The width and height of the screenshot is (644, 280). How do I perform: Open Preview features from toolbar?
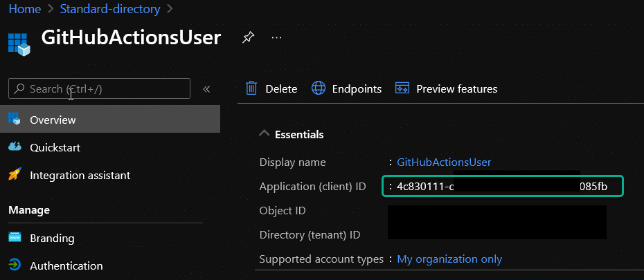point(446,88)
